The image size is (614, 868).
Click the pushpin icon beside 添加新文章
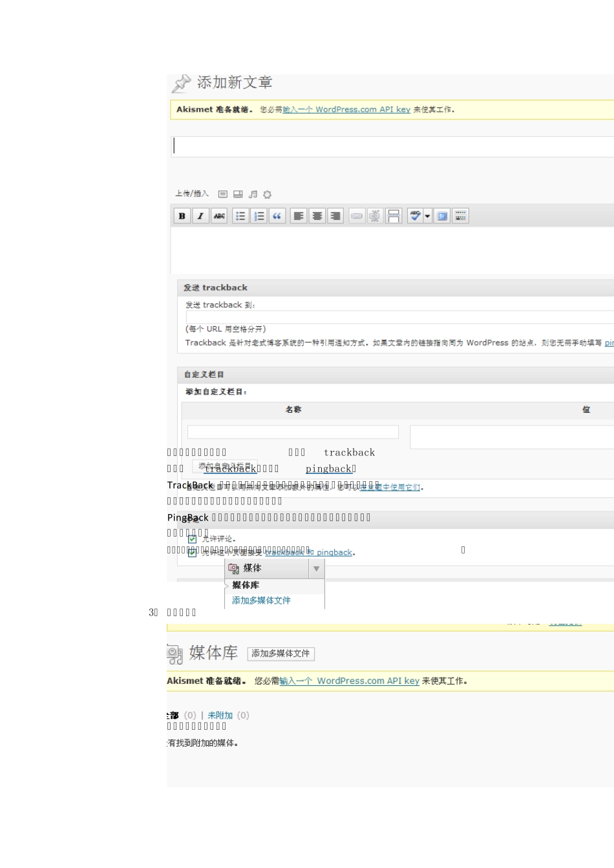pyautogui.click(x=181, y=83)
